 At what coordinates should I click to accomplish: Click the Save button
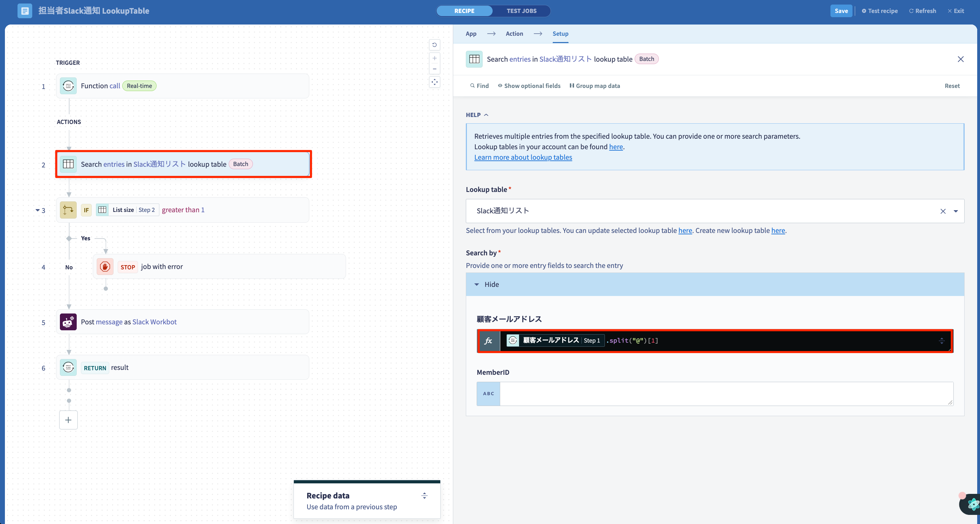(841, 11)
